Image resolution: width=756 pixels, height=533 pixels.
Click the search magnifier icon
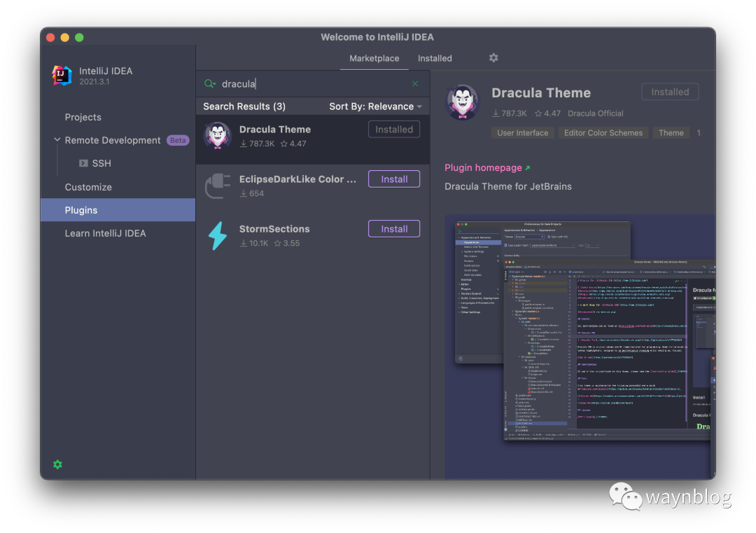coord(210,84)
